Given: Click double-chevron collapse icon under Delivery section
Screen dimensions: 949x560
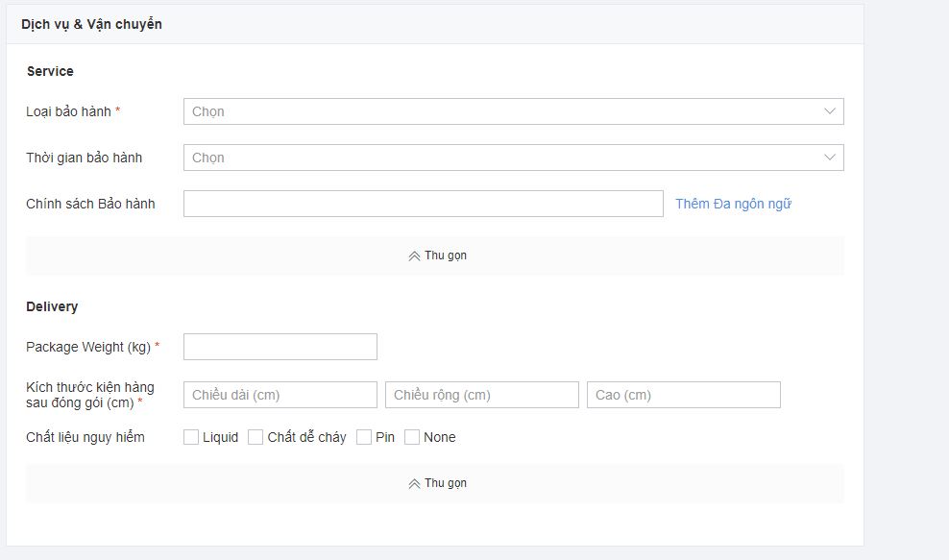Looking at the screenshot, I should 414,483.
